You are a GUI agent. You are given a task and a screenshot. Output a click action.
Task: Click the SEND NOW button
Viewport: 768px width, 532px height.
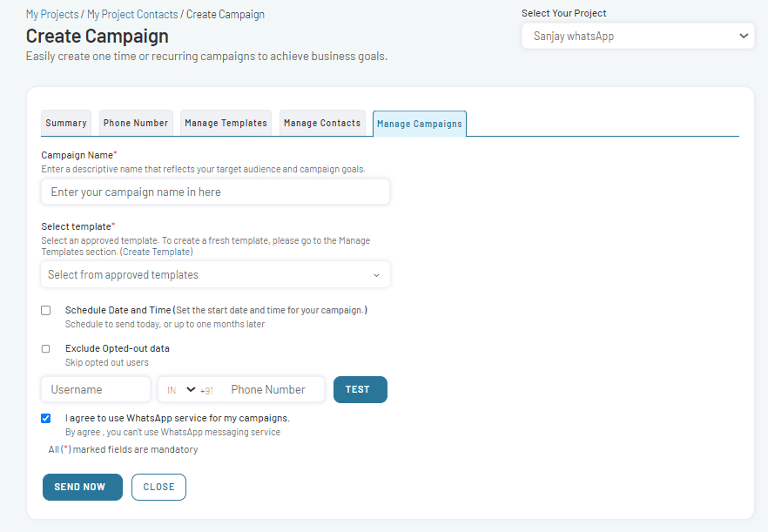click(x=82, y=487)
